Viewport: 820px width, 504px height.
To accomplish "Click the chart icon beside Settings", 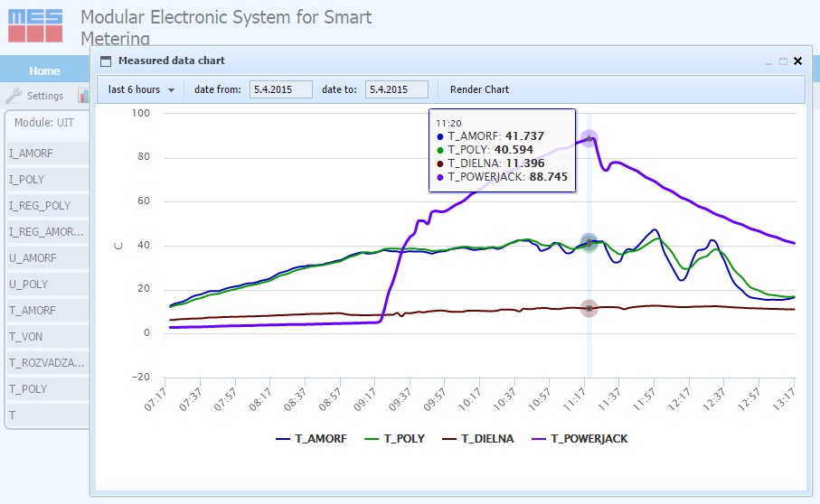I will [83, 96].
